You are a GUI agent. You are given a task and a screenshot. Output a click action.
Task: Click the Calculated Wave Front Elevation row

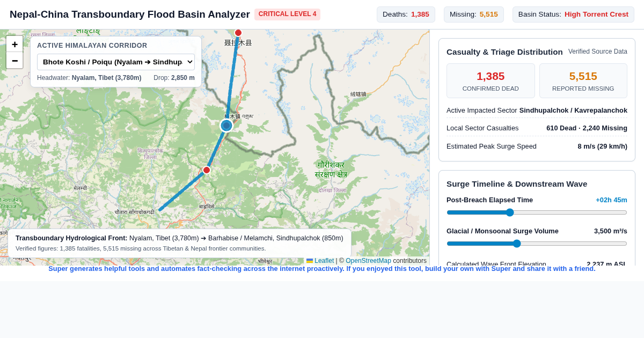coord(537,263)
